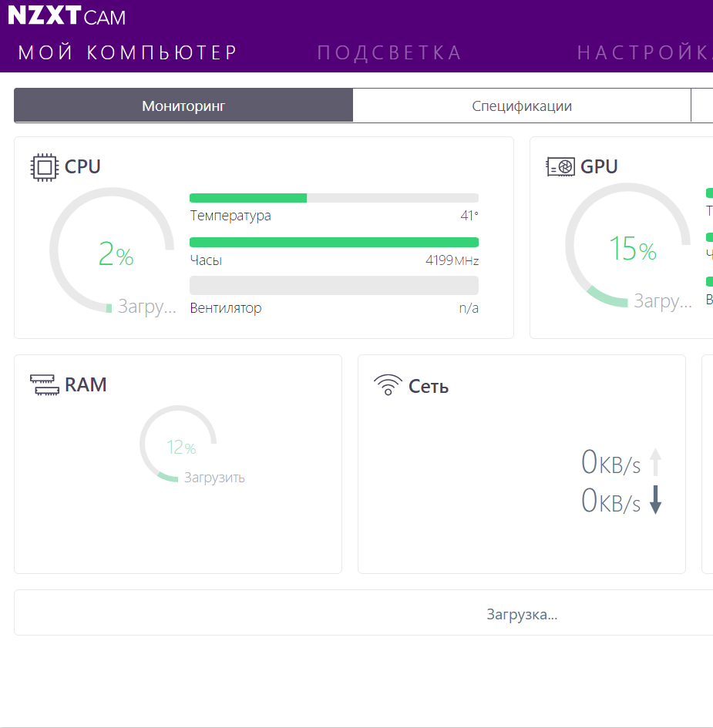The height and width of the screenshot is (728, 713).
Task: Click the GPU graphics card icon
Action: (x=560, y=166)
